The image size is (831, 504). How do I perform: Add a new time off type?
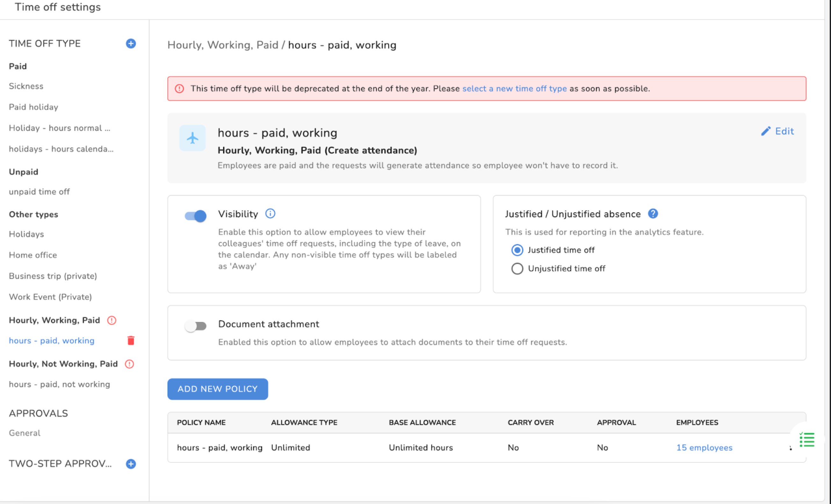131,44
